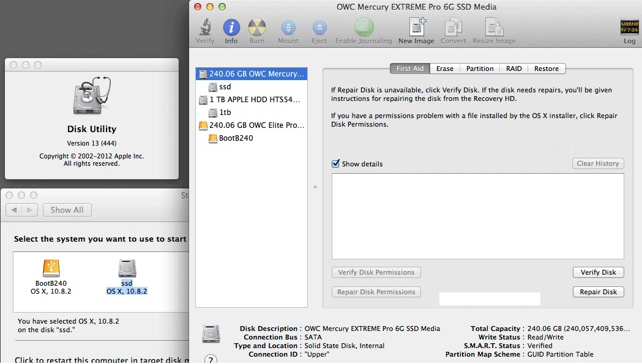642x364 pixels.
Task: Uncheck the Show details checkbox
Action: tap(335, 163)
